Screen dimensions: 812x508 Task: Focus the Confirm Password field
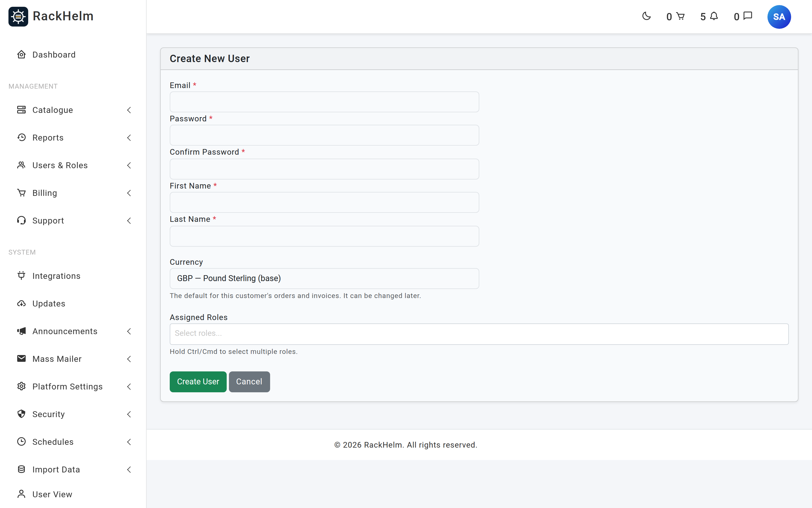point(324,169)
